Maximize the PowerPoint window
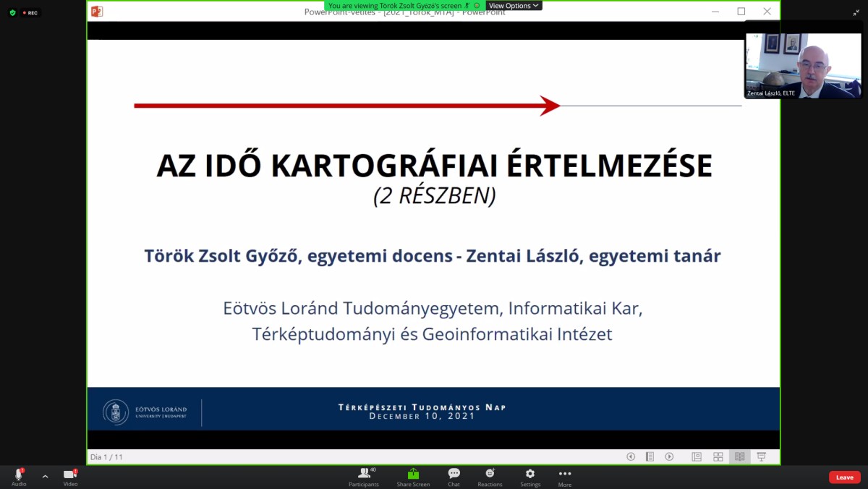 click(741, 12)
